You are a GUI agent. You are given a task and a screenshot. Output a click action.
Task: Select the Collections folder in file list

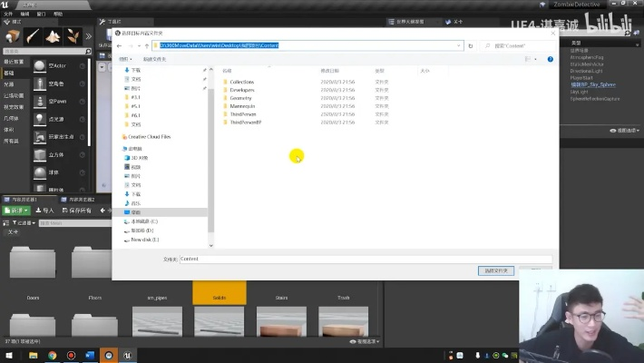241,82
